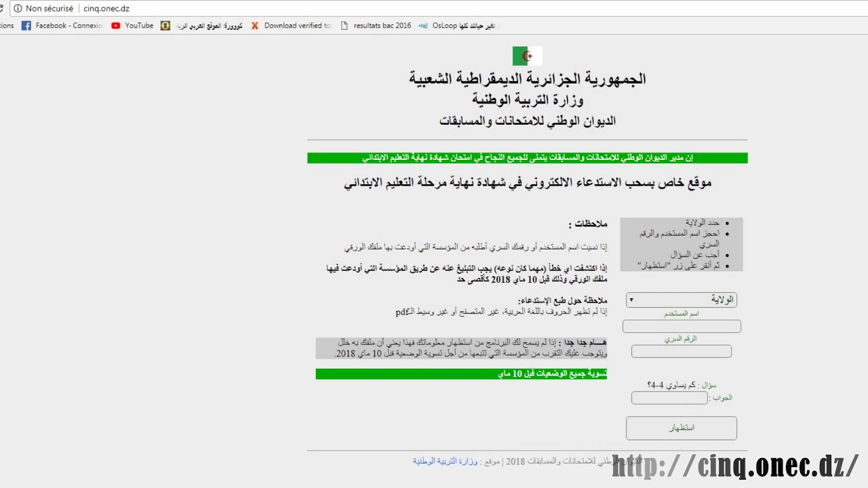Click the موقع خاص بسحب الاستدعاء title
Screen dimensions: 868x488
click(x=528, y=182)
